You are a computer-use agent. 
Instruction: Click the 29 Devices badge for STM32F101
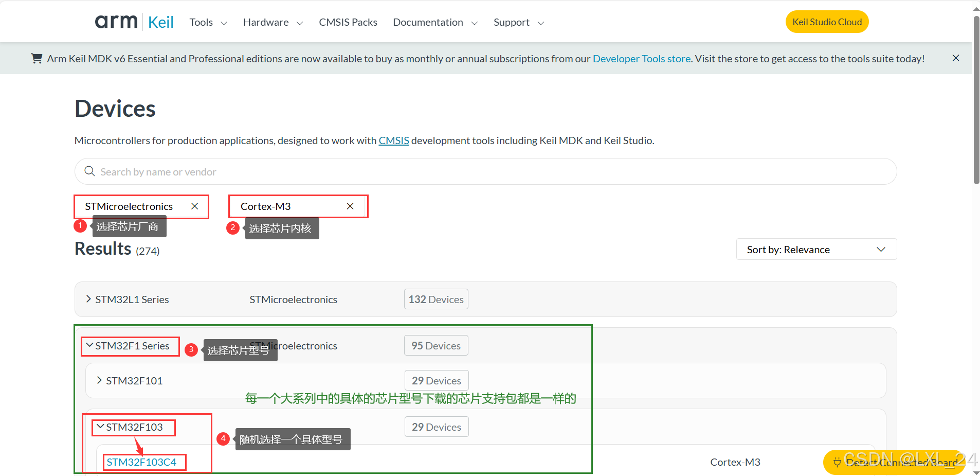437,380
